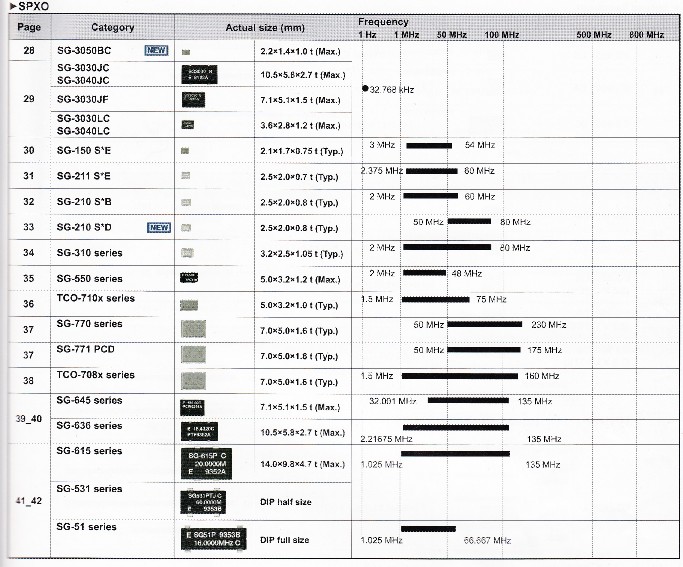Viewport: 683px width, 567px height.
Task: Click the SG-3030JF category name
Action: (x=83, y=99)
